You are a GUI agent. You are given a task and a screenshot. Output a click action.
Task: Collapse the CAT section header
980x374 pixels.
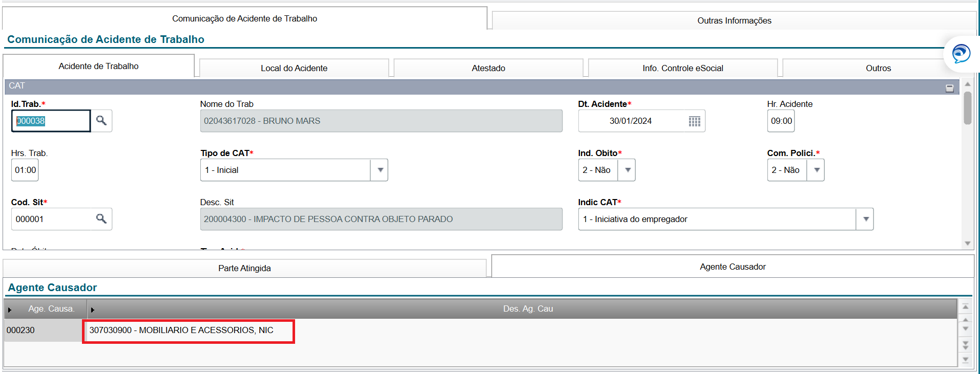click(949, 88)
